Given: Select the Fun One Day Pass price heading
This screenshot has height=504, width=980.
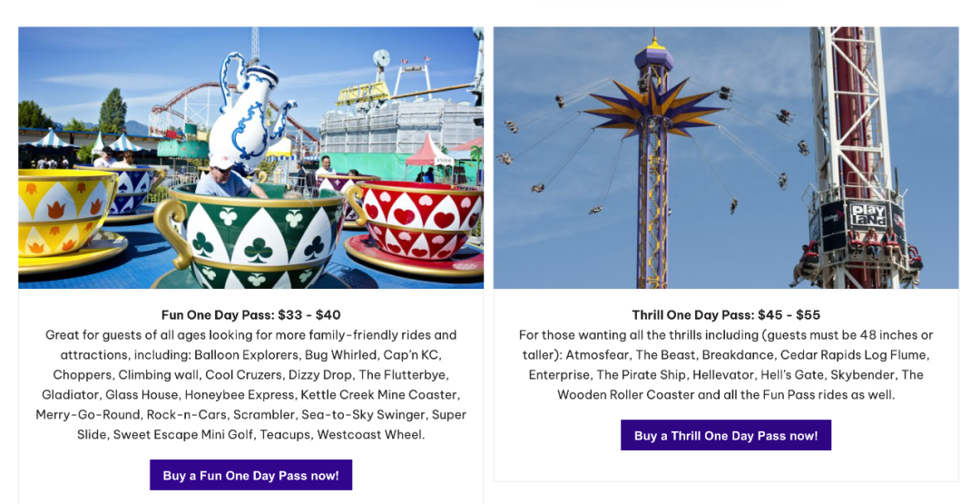Looking at the screenshot, I should point(250,314).
